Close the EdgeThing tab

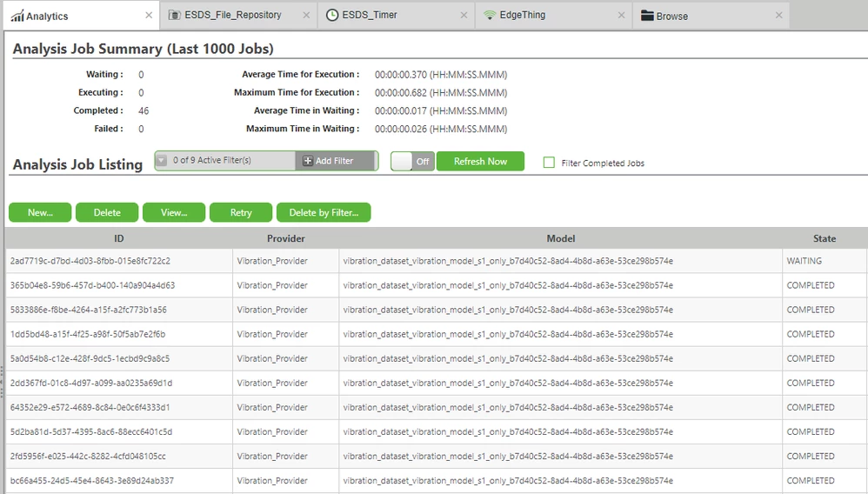(x=621, y=16)
